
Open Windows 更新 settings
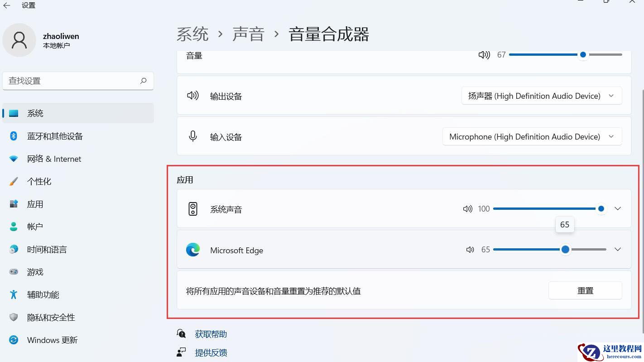(52, 340)
